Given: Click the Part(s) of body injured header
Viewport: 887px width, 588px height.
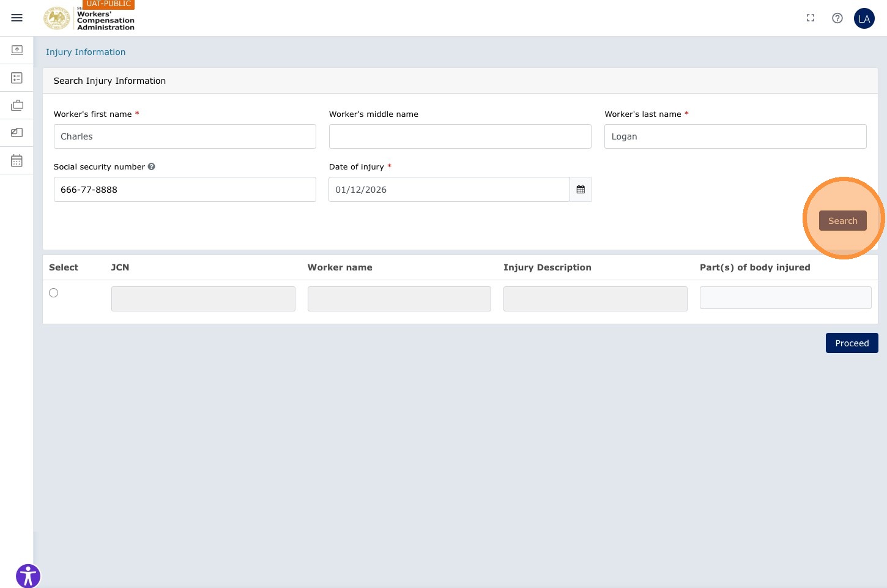Looking at the screenshot, I should click(755, 267).
